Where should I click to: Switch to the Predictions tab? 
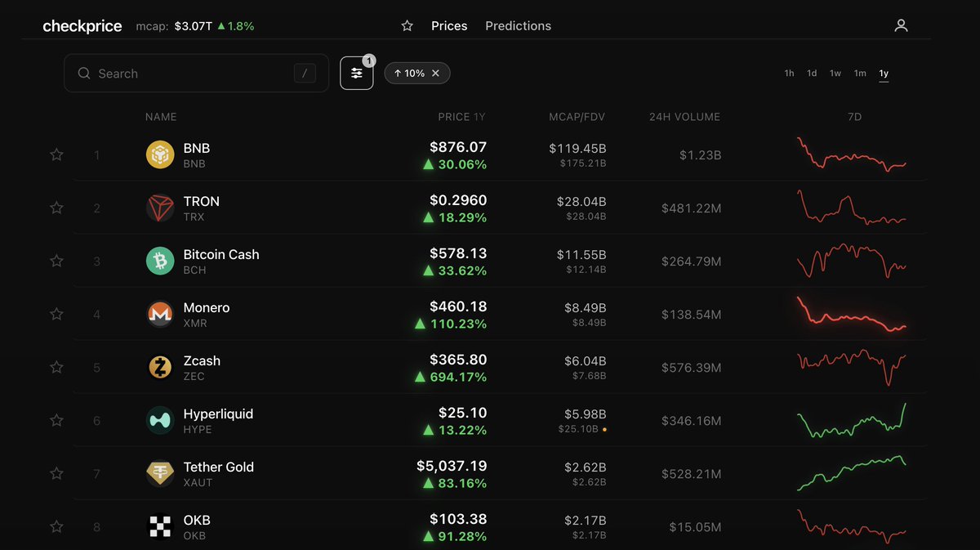click(x=518, y=25)
